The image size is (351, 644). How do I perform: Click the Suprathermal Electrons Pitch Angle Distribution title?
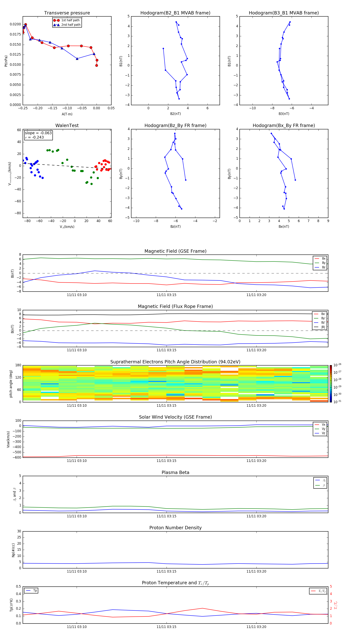[x=175, y=362]
